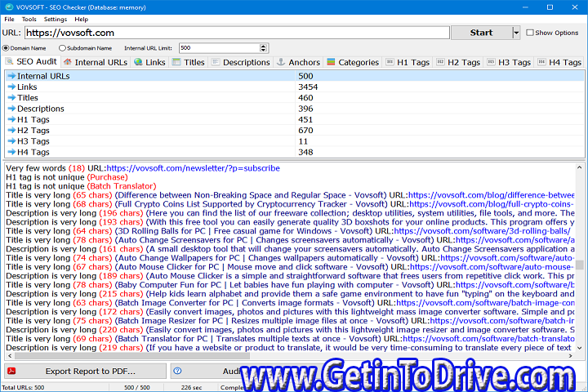Click the Links tab globe icon
Screen dimensions: 588x392
[x=138, y=62]
